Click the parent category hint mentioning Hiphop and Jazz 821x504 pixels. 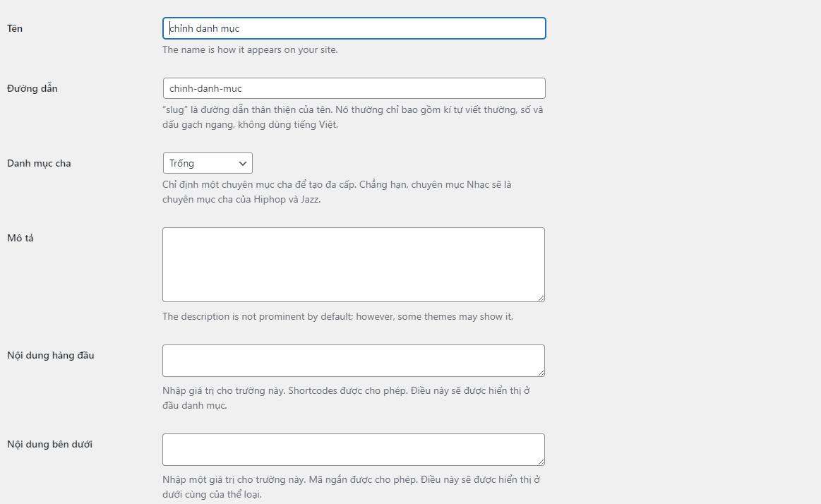[x=336, y=192]
